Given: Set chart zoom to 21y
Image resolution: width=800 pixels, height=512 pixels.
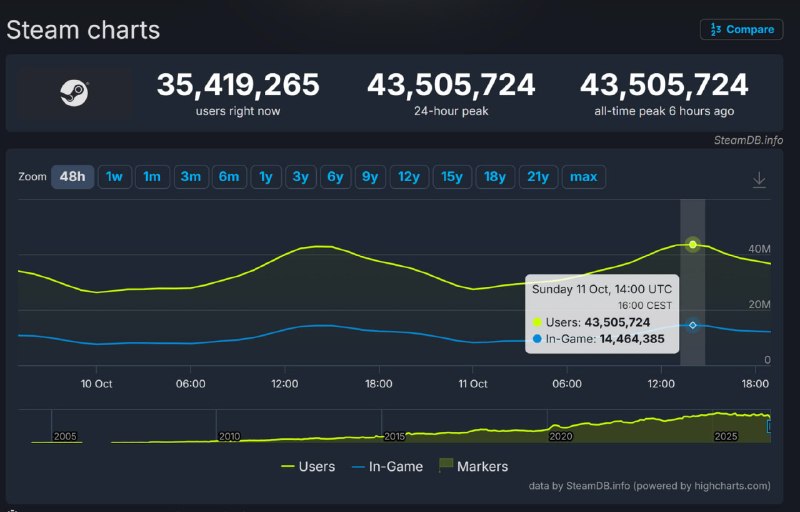Looking at the screenshot, I should coord(538,177).
